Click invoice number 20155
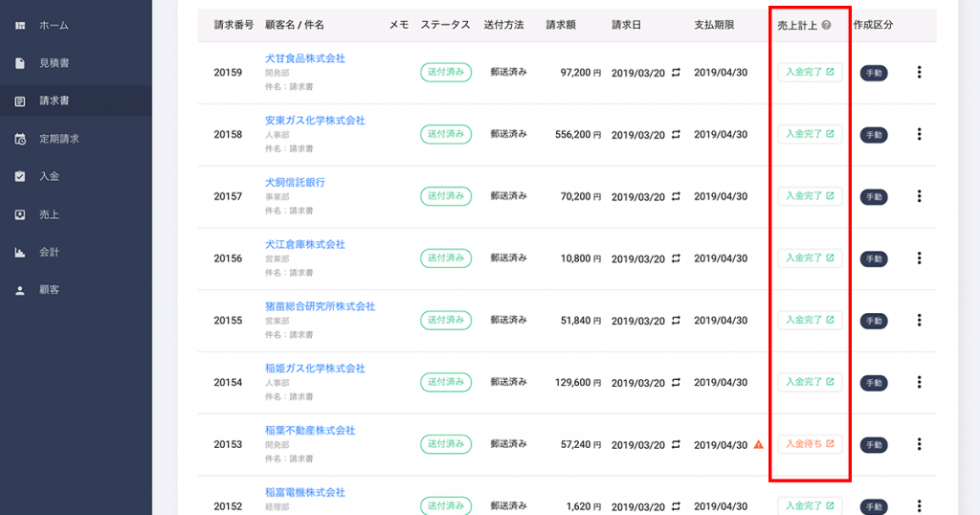The height and width of the screenshot is (515, 980). (x=228, y=320)
